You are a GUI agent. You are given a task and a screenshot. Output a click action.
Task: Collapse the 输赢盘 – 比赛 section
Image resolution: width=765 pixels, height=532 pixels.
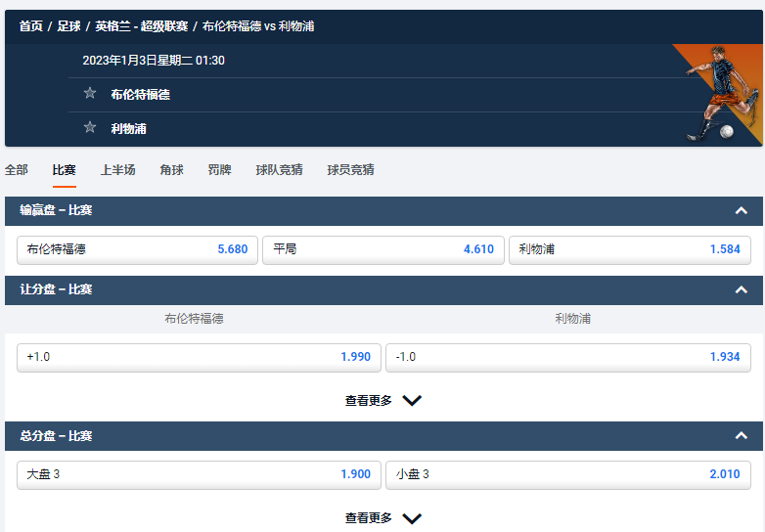(741, 210)
